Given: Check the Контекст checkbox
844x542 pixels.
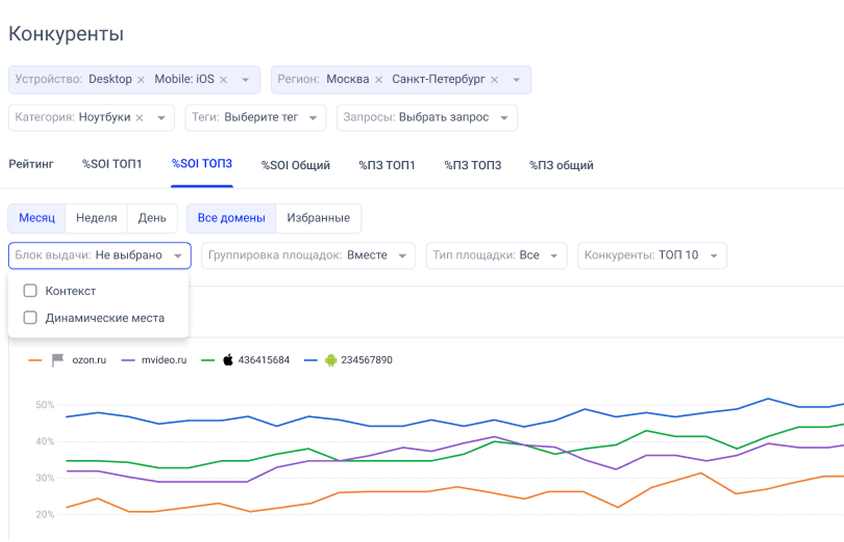Looking at the screenshot, I should tap(30, 291).
